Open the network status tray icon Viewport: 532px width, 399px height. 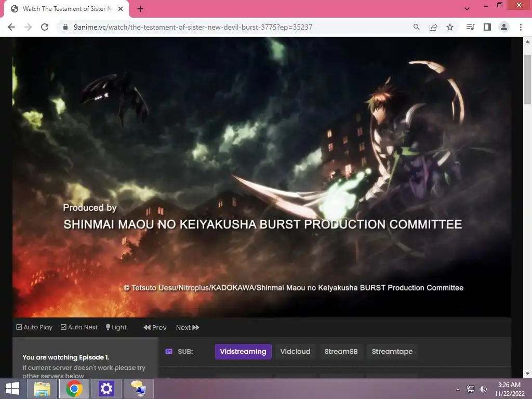coord(471,389)
